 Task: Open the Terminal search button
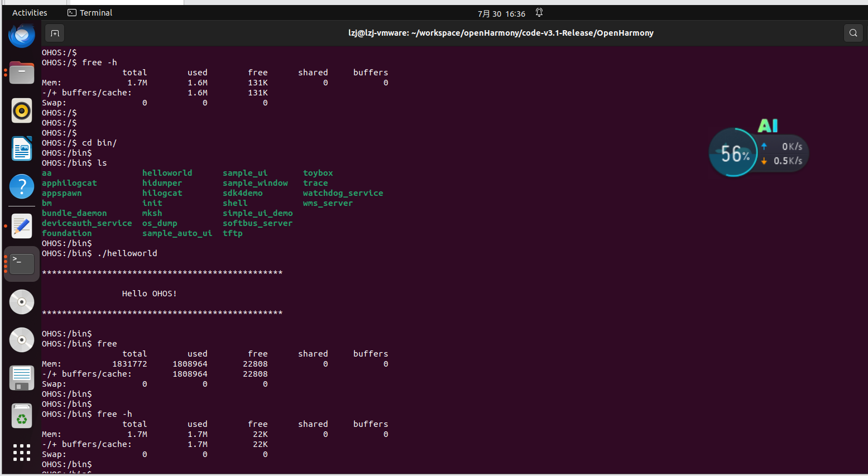click(853, 33)
